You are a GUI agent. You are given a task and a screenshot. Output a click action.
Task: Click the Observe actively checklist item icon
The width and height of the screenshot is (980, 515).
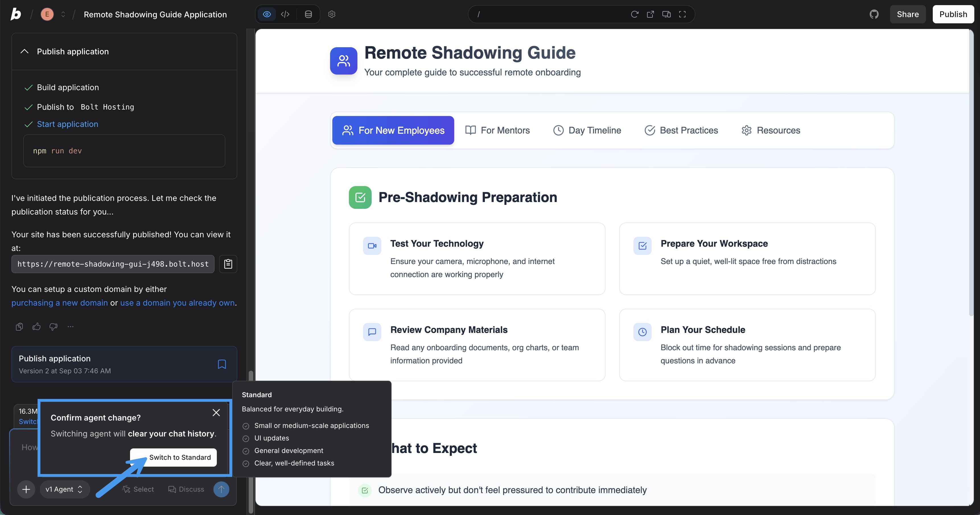(365, 490)
